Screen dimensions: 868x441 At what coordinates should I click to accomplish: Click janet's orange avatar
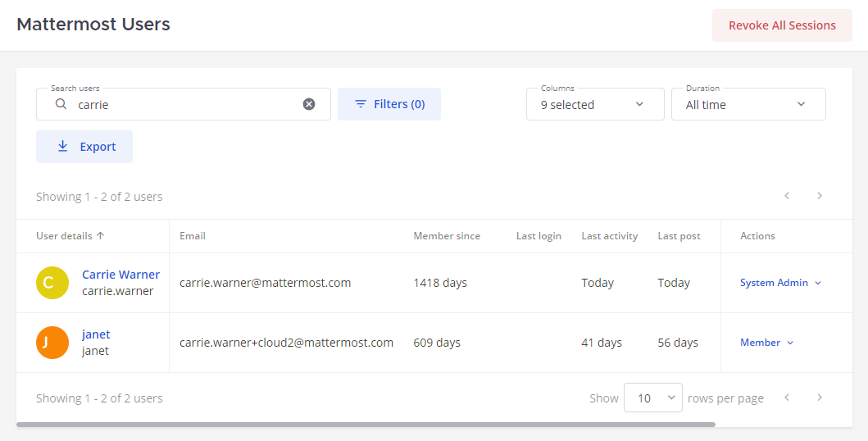point(52,343)
